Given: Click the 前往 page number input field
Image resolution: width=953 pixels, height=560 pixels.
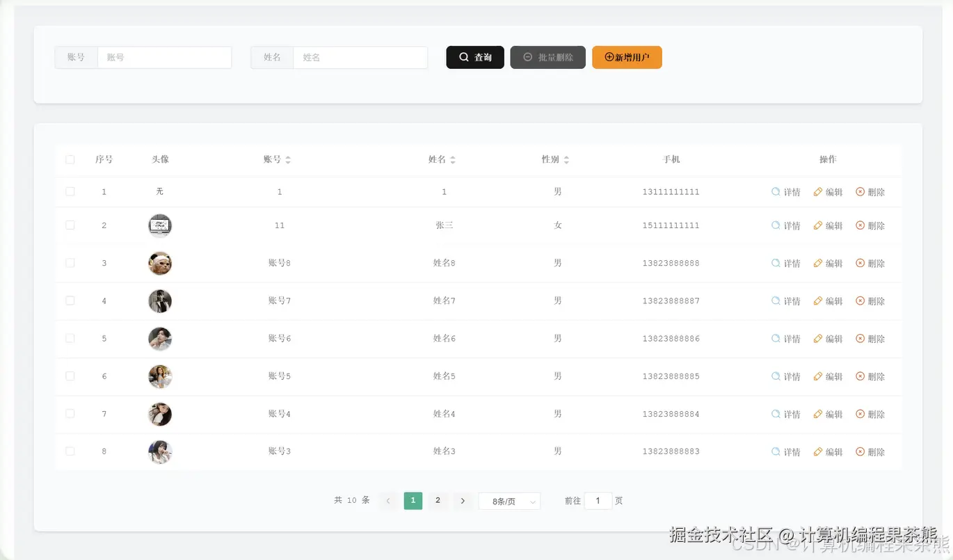Looking at the screenshot, I should coord(597,500).
